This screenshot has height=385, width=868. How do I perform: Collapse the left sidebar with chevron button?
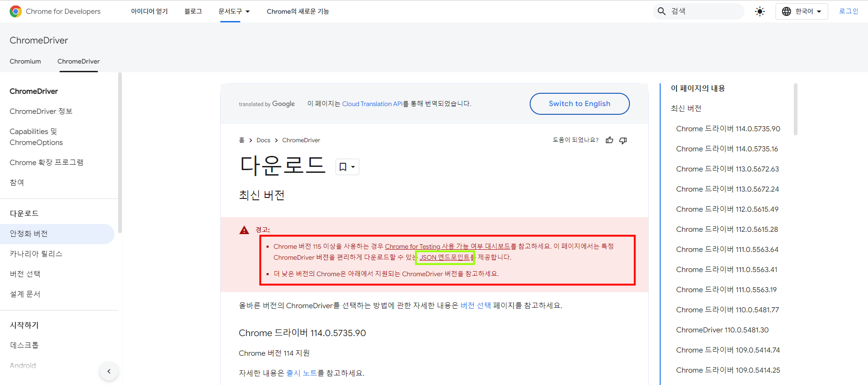pyautogui.click(x=109, y=371)
